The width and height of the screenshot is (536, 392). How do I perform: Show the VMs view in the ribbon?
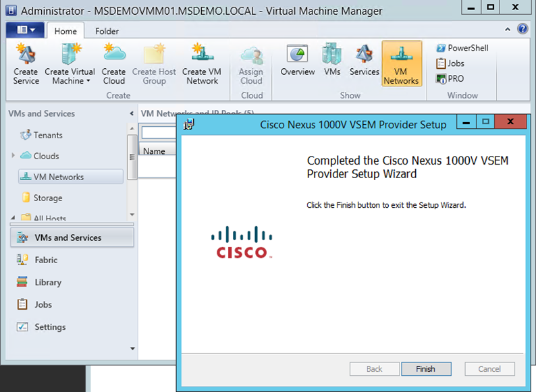coord(332,60)
